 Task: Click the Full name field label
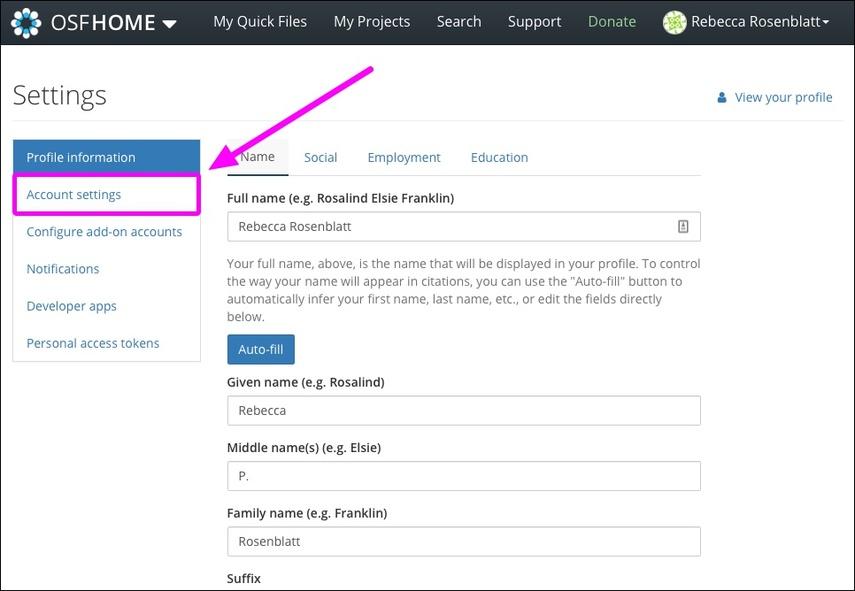340,198
